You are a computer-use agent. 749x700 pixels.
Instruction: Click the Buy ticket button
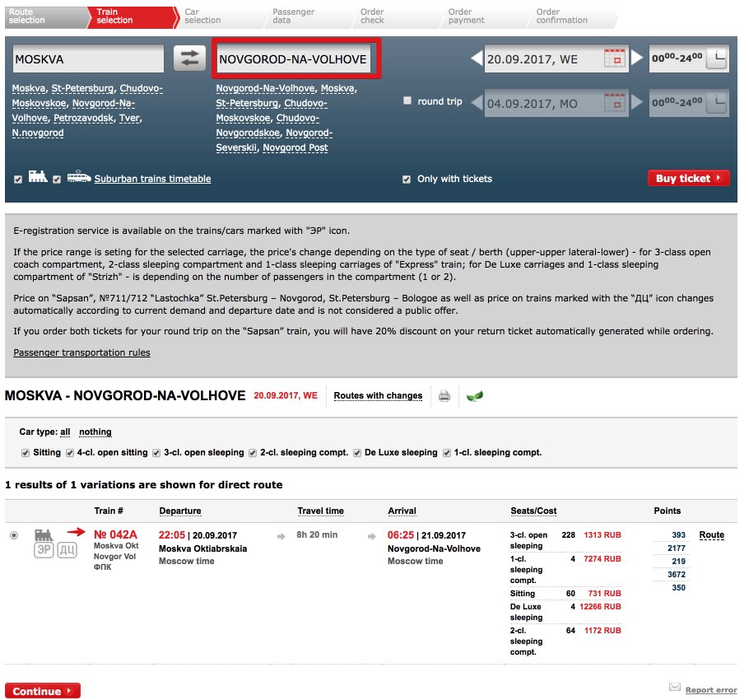click(688, 178)
